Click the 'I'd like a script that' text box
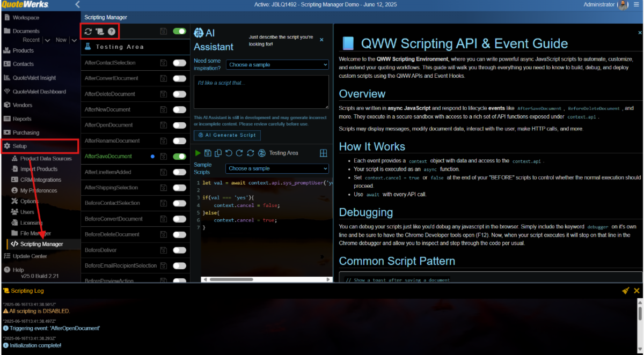The image size is (644, 355). (x=261, y=92)
